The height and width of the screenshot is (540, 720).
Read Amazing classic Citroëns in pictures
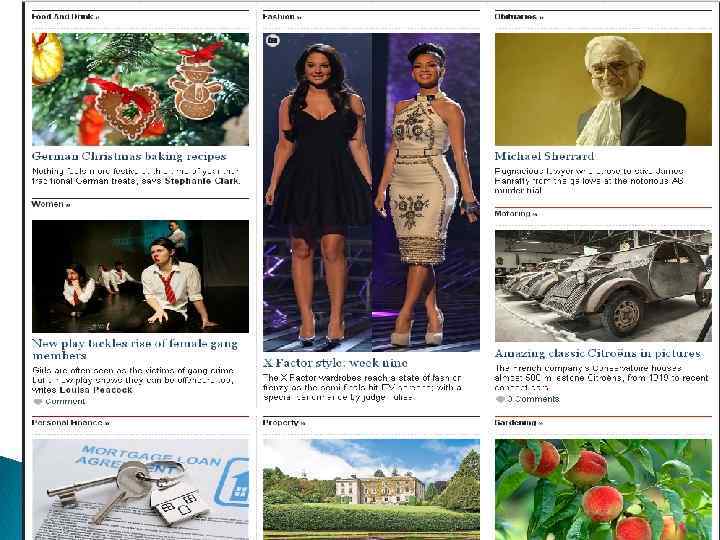(598, 354)
